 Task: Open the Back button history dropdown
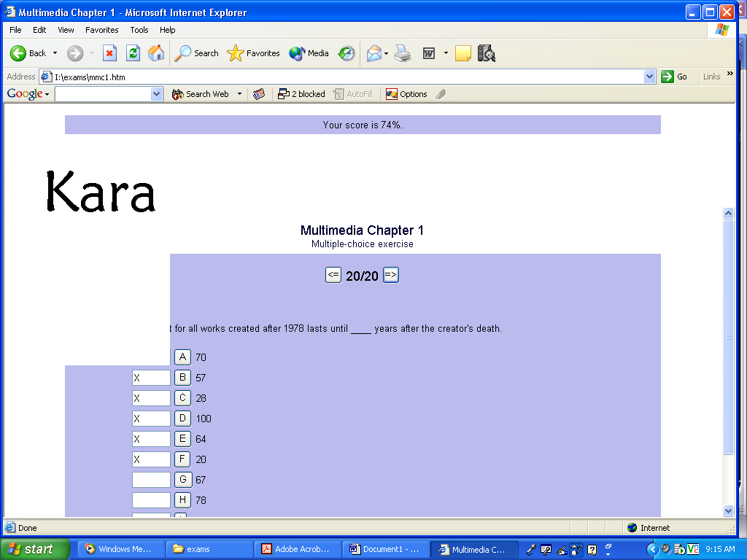pyautogui.click(x=55, y=53)
